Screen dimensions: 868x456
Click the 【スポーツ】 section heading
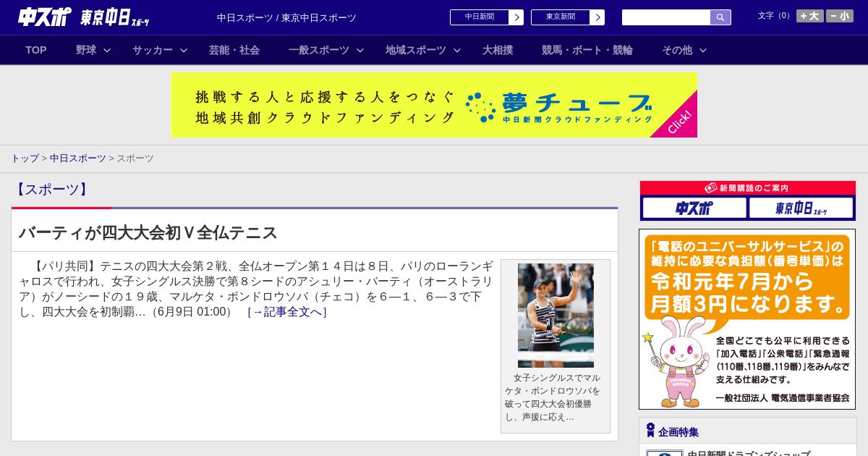51,190
